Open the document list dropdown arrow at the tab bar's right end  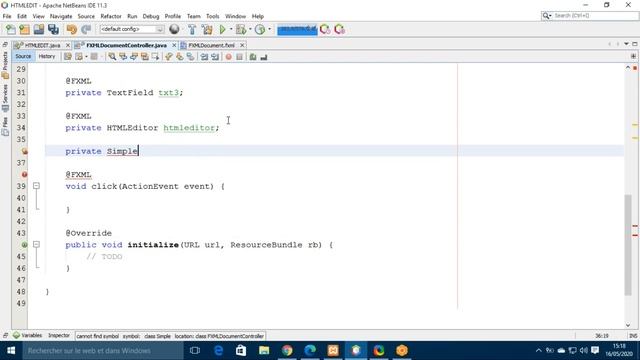pos(627,44)
